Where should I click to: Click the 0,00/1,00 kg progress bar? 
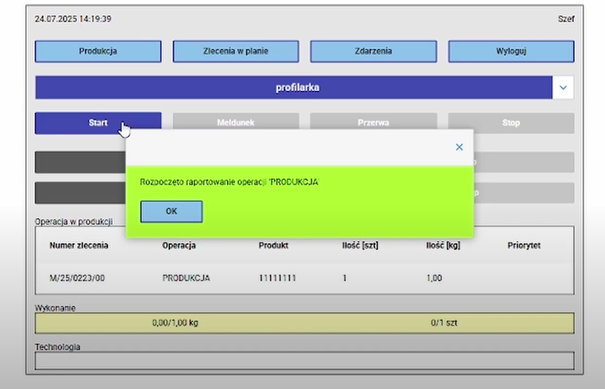(175, 323)
